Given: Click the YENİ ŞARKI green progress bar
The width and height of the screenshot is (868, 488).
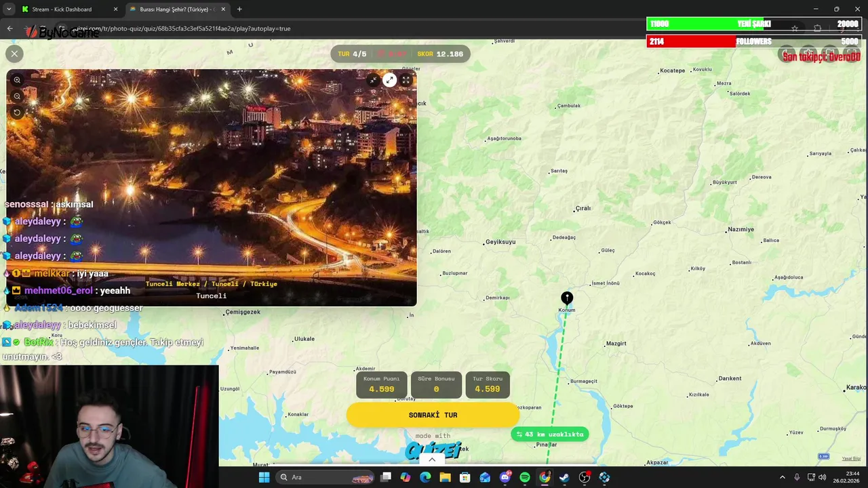Looking at the screenshot, I should [753, 24].
